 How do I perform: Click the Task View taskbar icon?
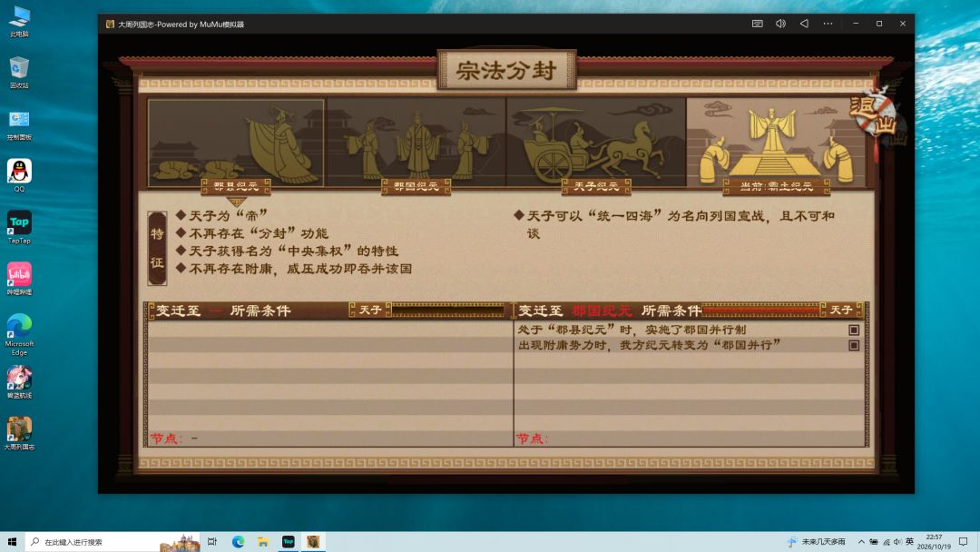212,542
